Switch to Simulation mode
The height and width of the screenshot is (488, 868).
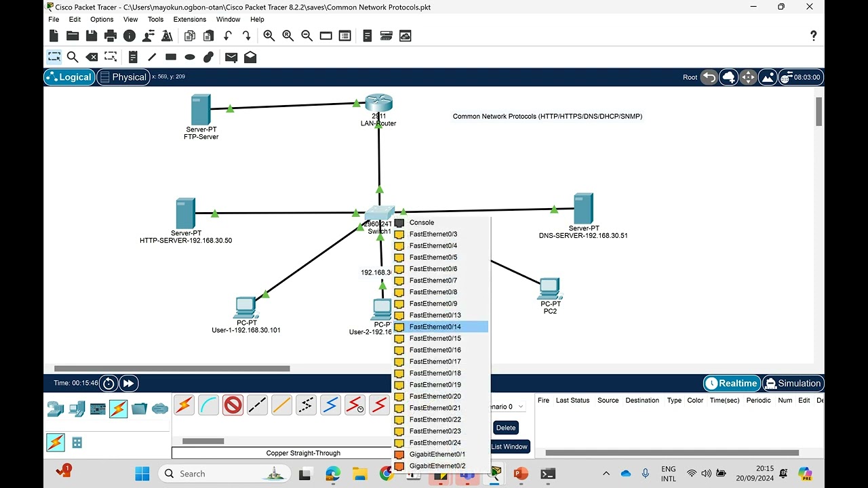(x=793, y=383)
